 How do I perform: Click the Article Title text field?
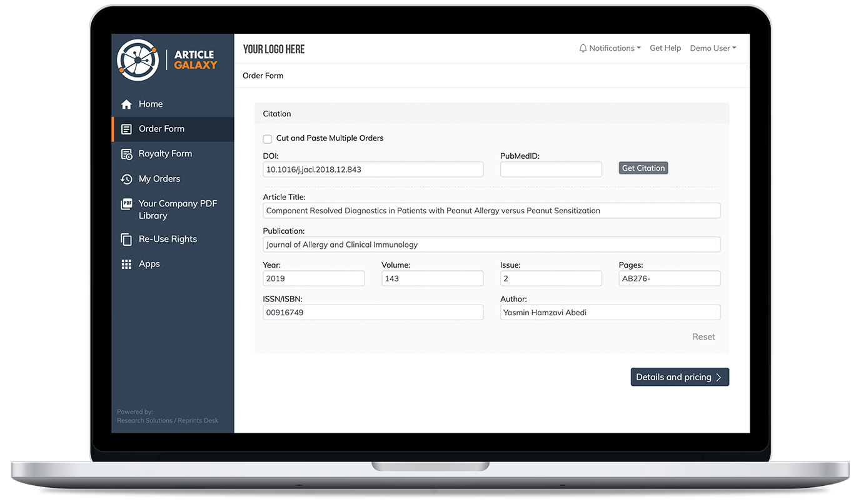point(491,211)
